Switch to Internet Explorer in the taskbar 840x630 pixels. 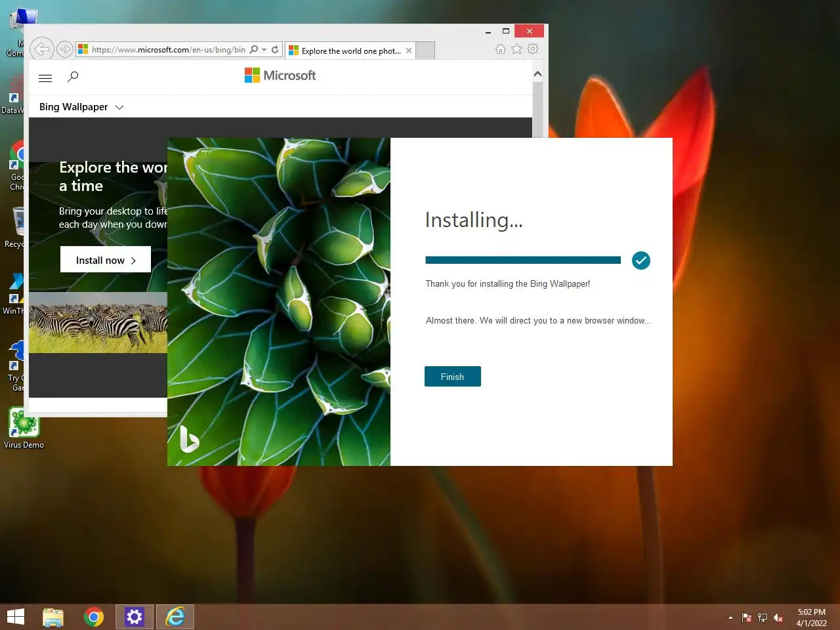[175, 617]
